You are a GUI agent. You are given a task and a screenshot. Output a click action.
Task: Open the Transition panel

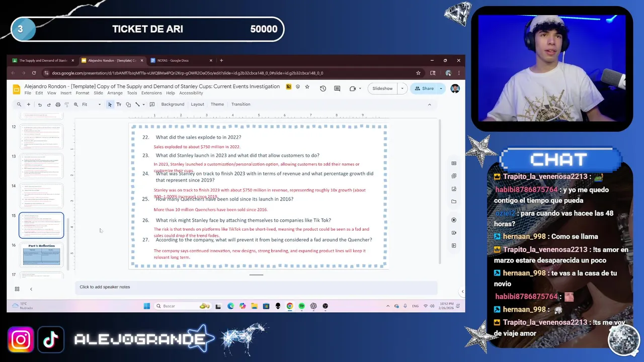pyautogui.click(x=240, y=105)
